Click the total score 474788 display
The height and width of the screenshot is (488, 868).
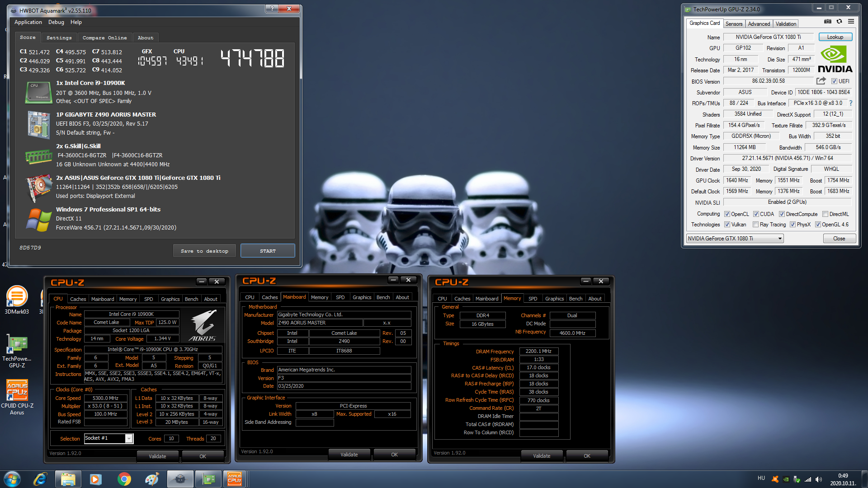tap(252, 59)
